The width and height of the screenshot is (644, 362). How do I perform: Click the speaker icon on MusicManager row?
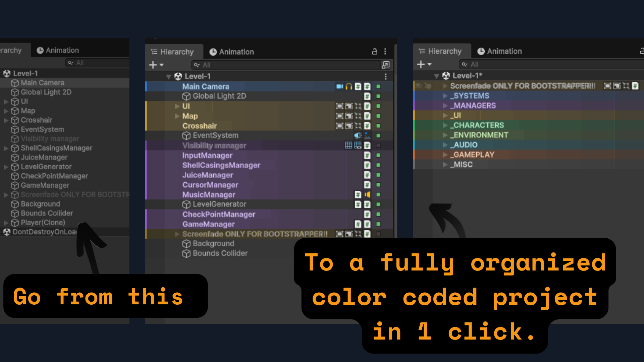click(368, 194)
